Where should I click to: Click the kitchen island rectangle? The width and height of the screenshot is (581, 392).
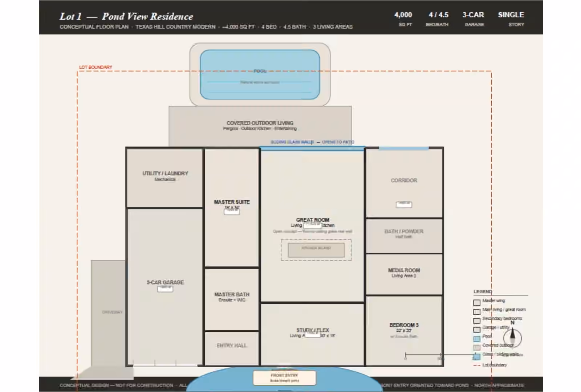pyautogui.click(x=316, y=250)
